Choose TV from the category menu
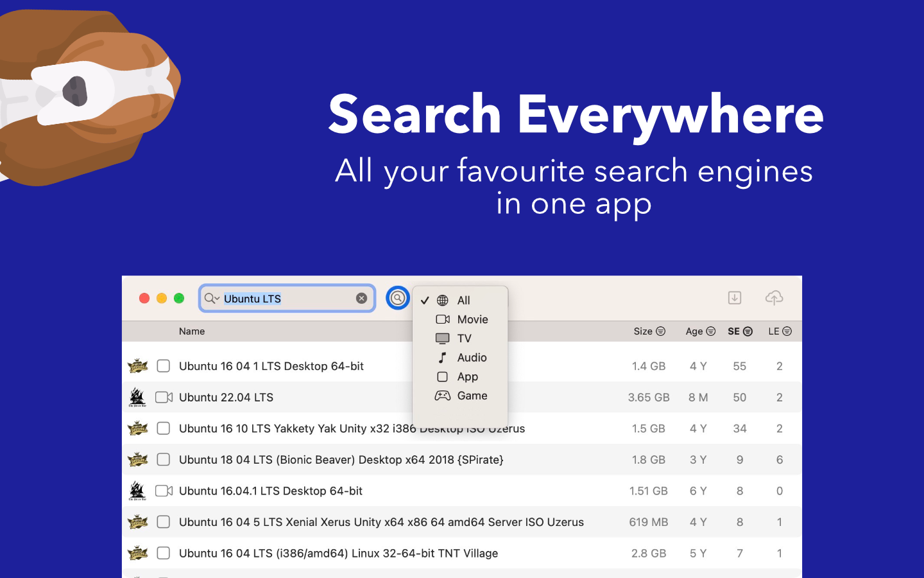 coord(460,338)
